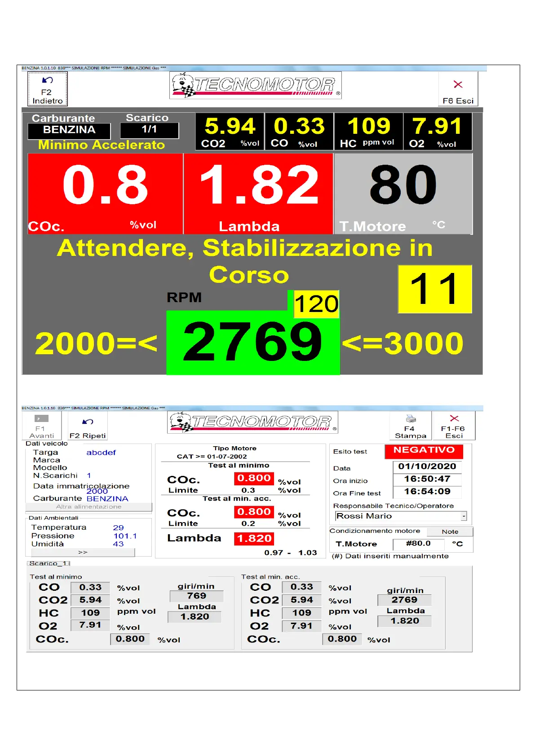
Task: Click the Altra alimentazione button
Action: click(88, 507)
